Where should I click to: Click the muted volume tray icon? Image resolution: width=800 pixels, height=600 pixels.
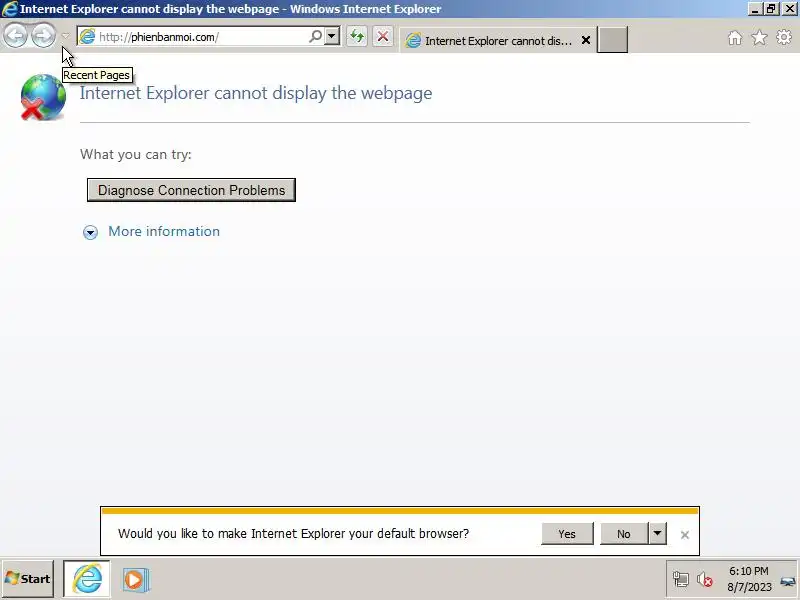[705, 580]
